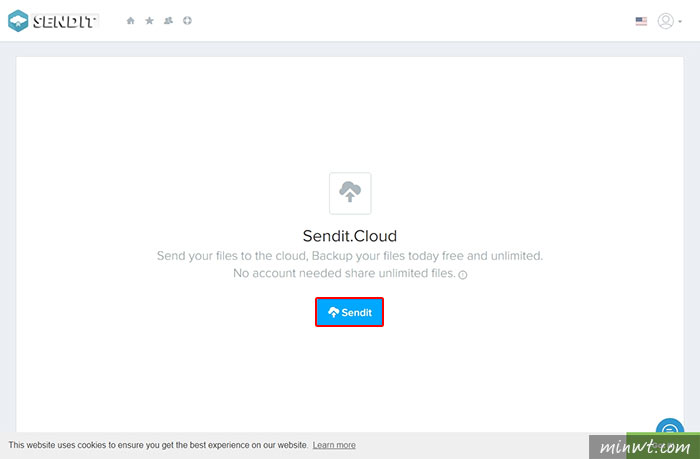Accept cookies with the green button
The height and width of the screenshot is (459, 700).
click(663, 445)
